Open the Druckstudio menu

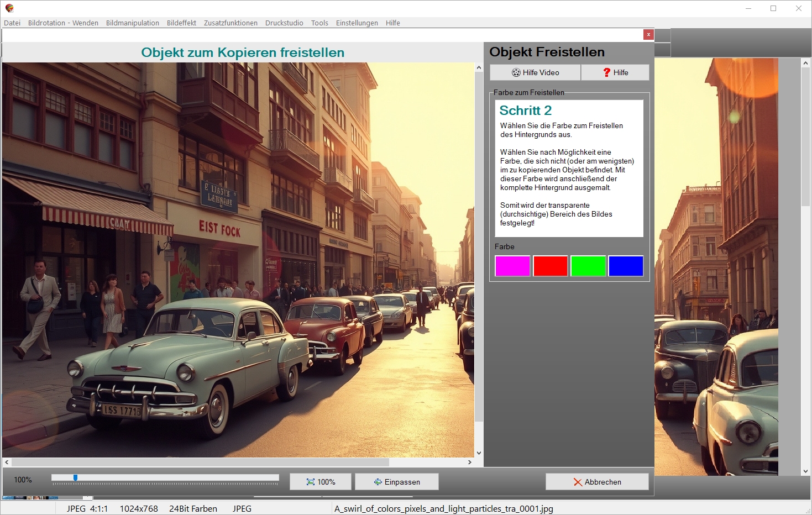click(x=284, y=23)
